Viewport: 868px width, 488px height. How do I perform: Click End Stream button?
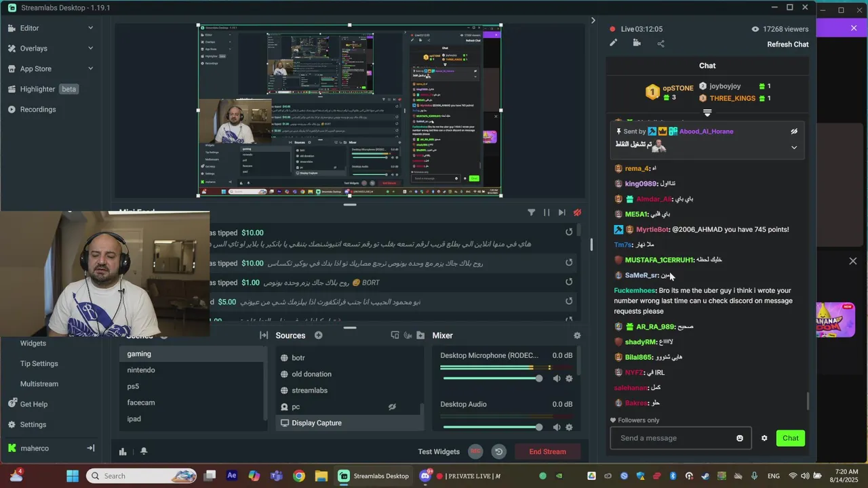click(547, 451)
